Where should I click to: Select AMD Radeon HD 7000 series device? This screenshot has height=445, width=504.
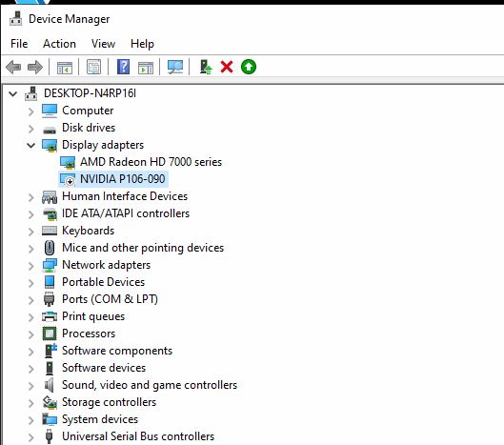151,162
